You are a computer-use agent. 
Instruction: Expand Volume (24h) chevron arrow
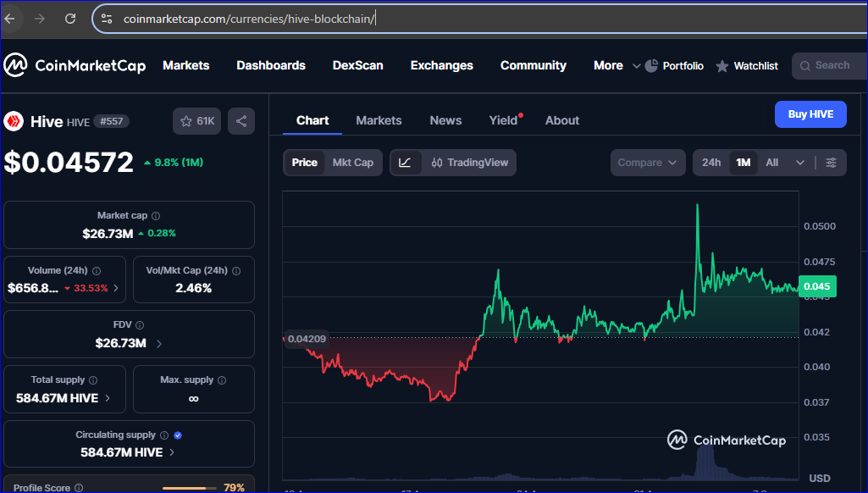tap(116, 288)
